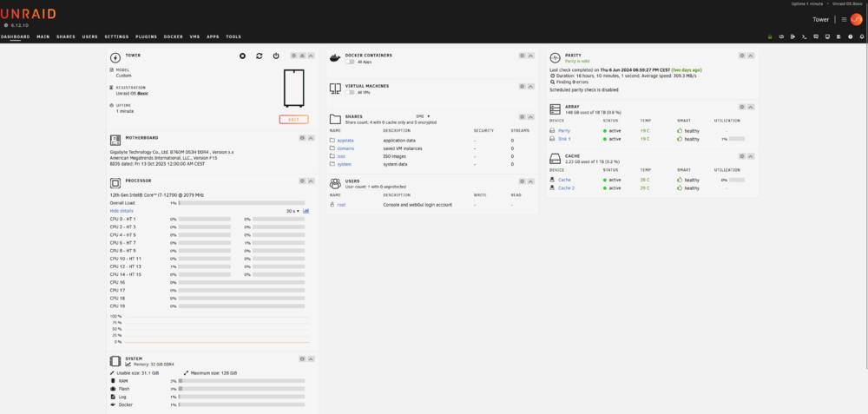Open the 30 s interval dropdown
This screenshot has width=868, height=414.
coord(293,211)
